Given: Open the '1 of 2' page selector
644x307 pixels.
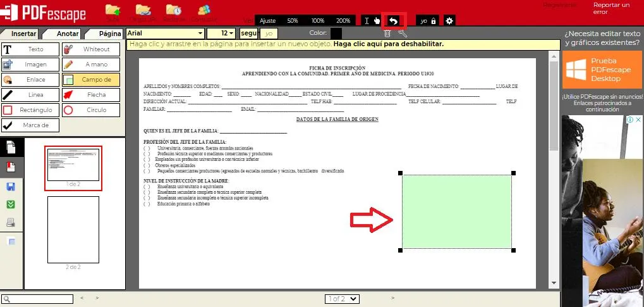Looking at the screenshot, I should pyautogui.click(x=342, y=299).
